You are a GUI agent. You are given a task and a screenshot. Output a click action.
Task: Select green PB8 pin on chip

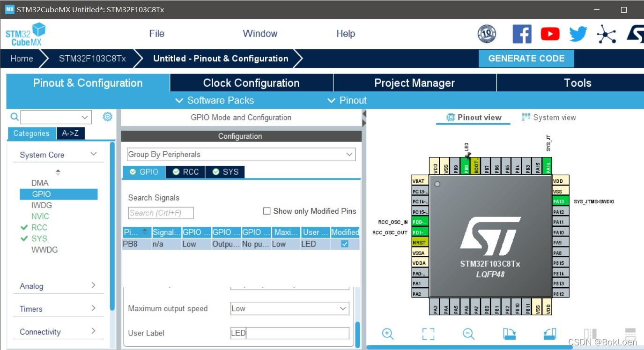click(466, 166)
